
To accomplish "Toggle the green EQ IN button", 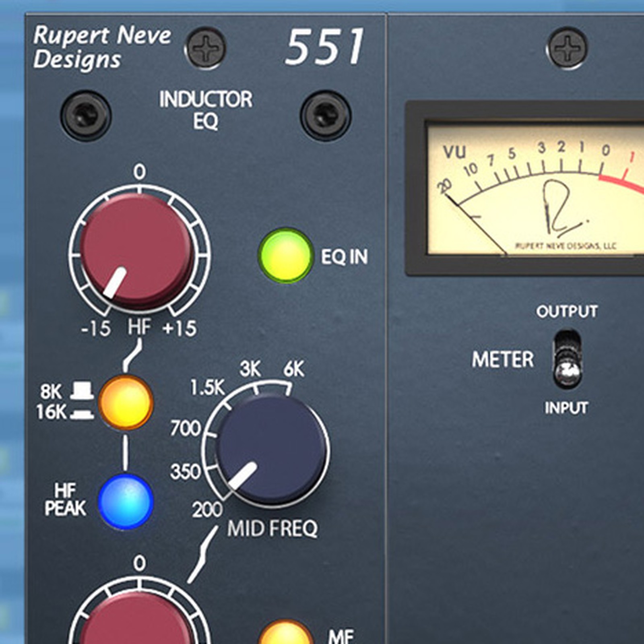I will [x=285, y=256].
